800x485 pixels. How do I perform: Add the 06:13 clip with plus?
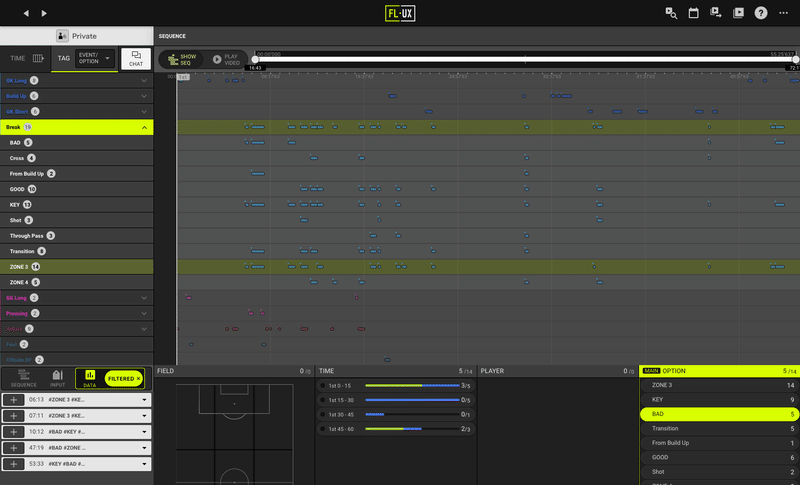pyautogui.click(x=14, y=400)
